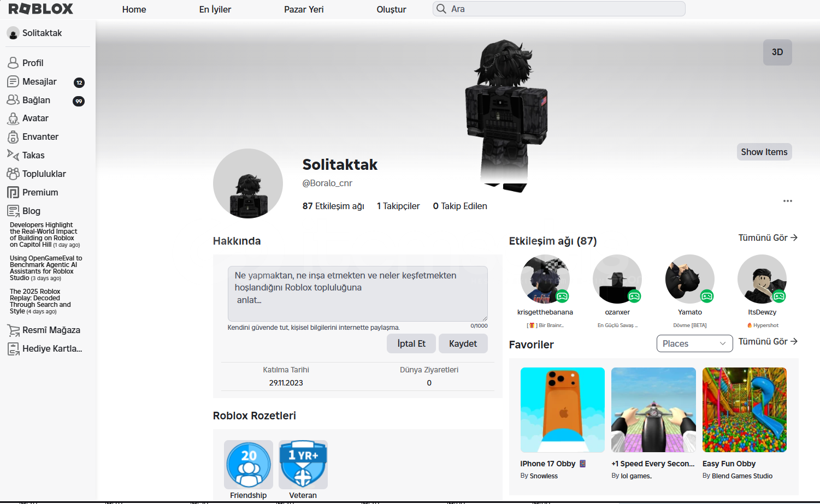Click the 99 connection requests badge
The height and width of the screenshot is (504, 820).
[79, 101]
